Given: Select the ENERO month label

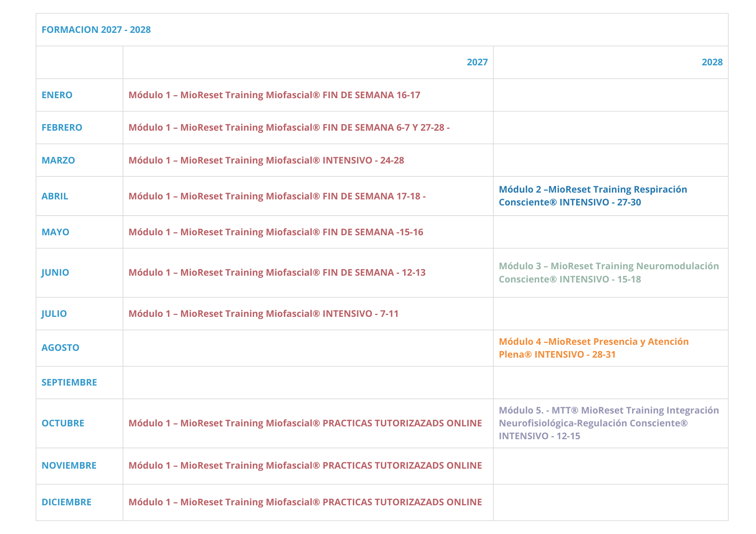Looking at the screenshot, I should (57, 95).
